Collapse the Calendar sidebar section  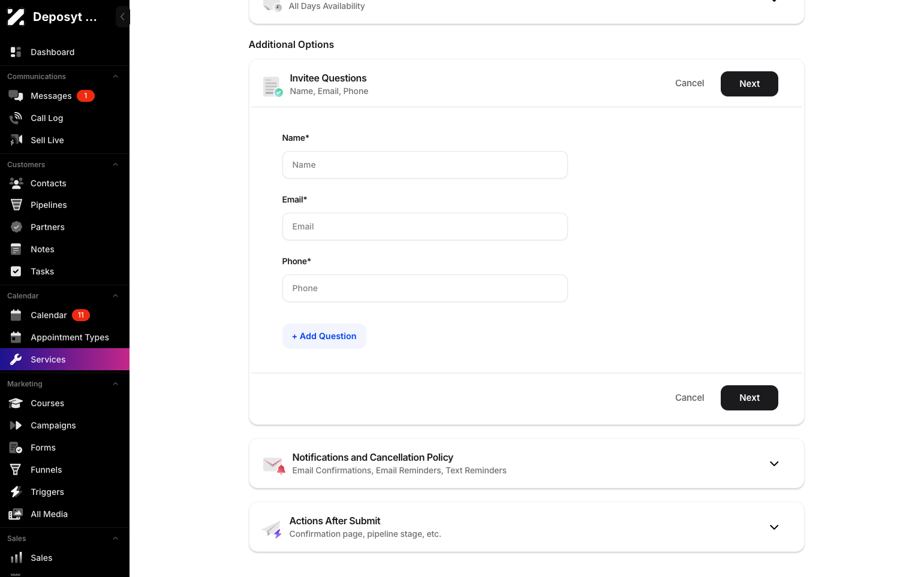click(116, 296)
